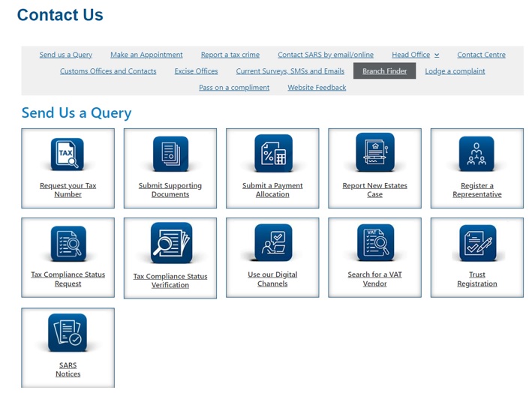Open Tax Compliance Status Verification icon
532x393 pixels.
pyautogui.click(x=170, y=243)
